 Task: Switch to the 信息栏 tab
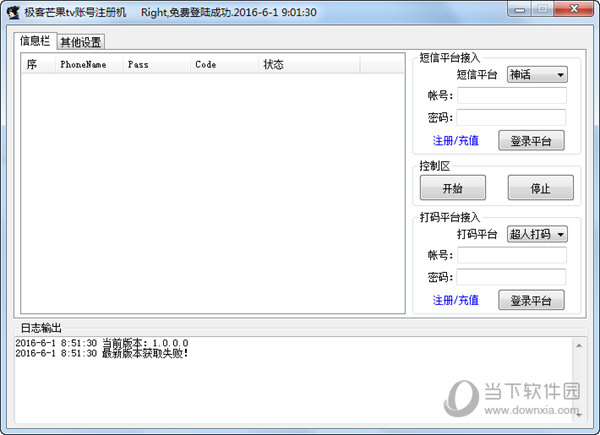(x=35, y=41)
